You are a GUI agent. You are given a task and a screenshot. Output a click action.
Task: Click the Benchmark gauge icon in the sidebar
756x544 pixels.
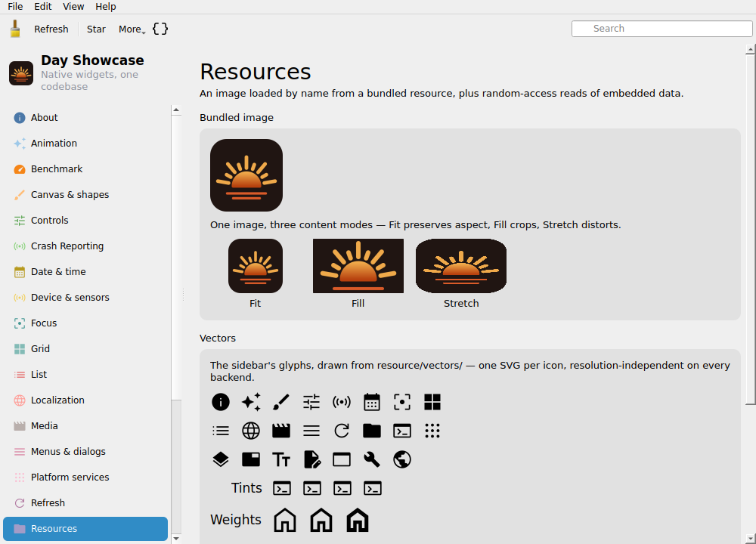click(20, 169)
